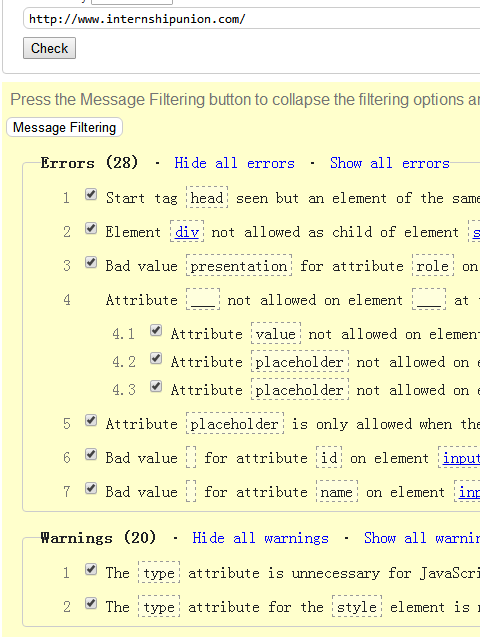Uncheck error 1 Start tag head checkbox

[91, 195]
